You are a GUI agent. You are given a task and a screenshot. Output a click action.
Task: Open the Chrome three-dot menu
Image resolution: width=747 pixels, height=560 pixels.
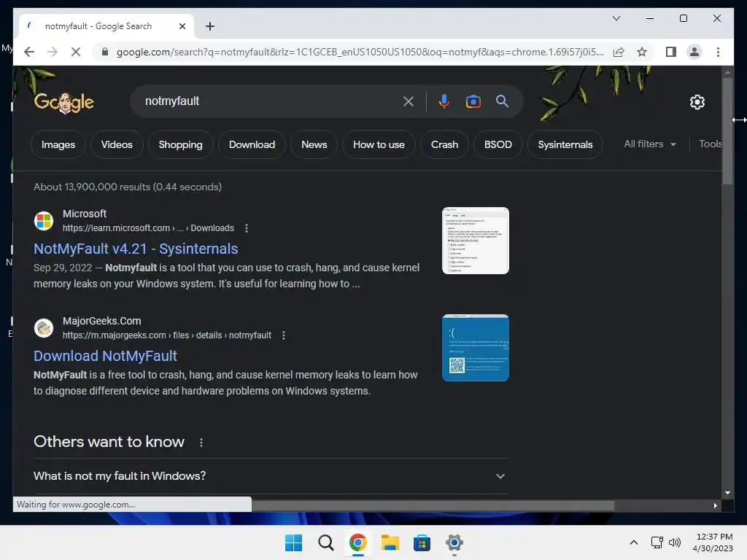[x=718, y=52]
